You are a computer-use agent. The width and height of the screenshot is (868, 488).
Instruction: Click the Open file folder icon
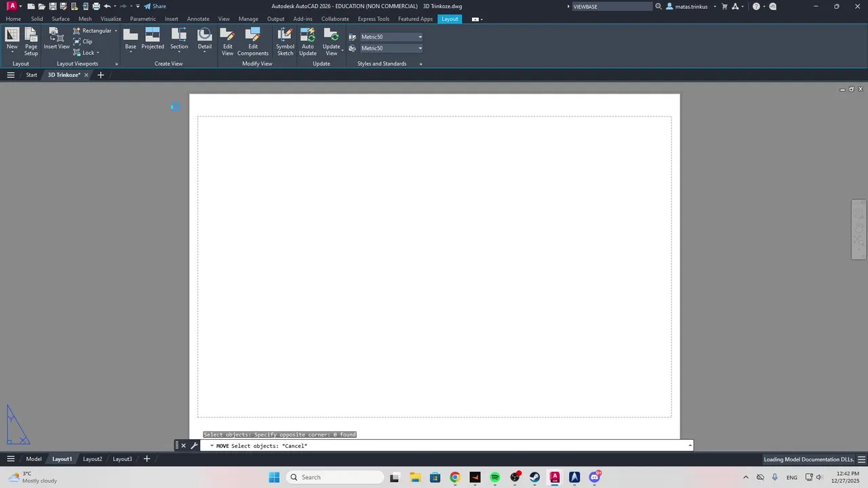pos(42,6)
